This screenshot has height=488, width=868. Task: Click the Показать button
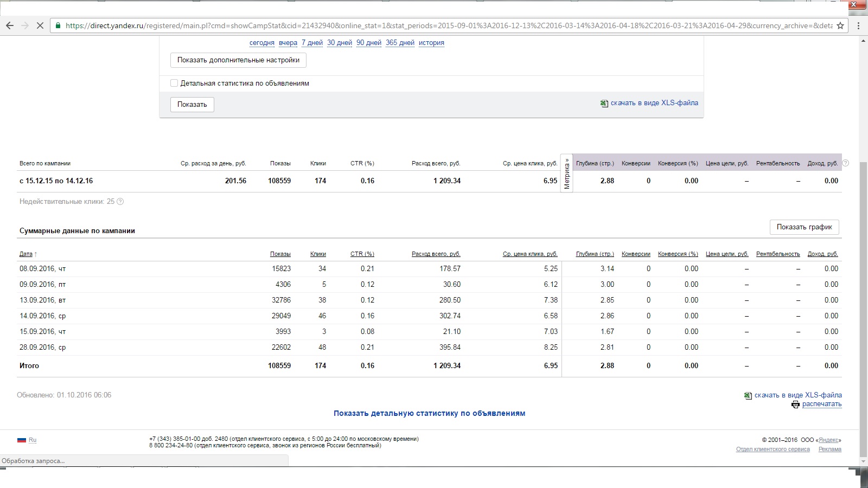(192, 105)
